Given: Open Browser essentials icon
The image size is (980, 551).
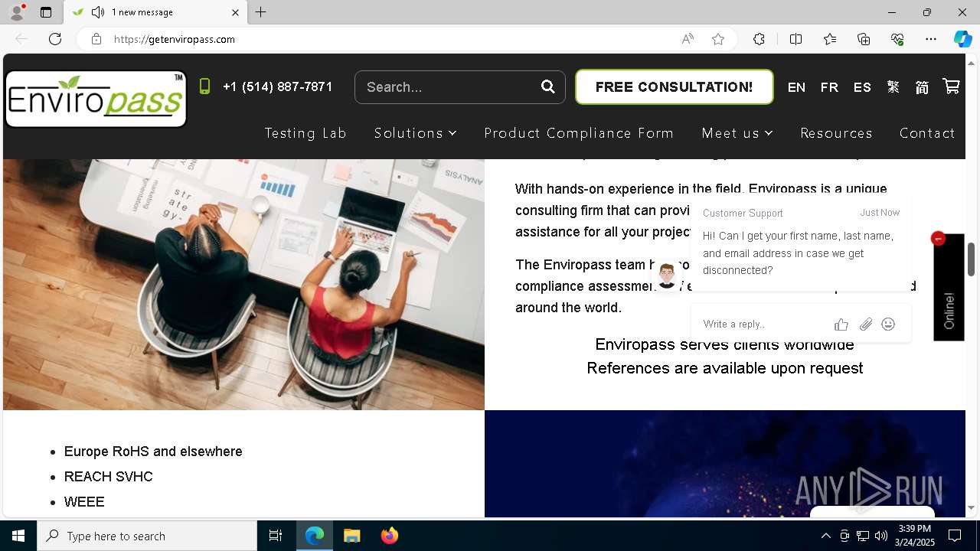Looking at the screenshot, I should point(897,39).
